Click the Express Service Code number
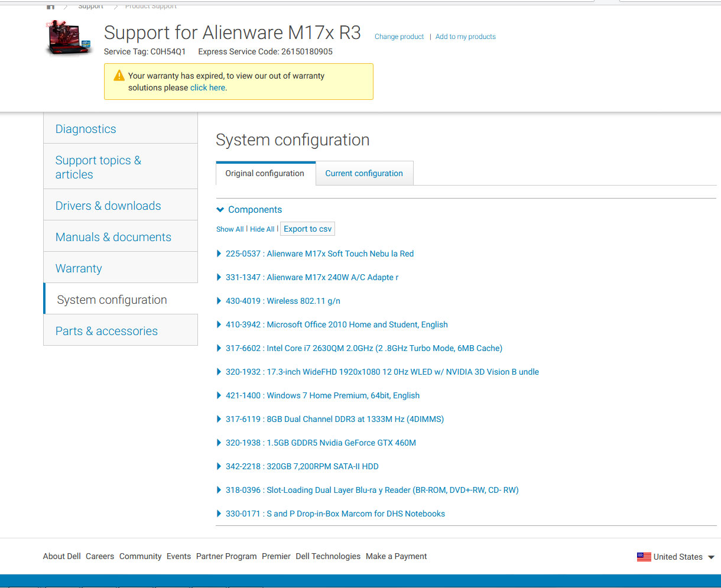This screenshot has height=588, width=721. pos(307,51)
